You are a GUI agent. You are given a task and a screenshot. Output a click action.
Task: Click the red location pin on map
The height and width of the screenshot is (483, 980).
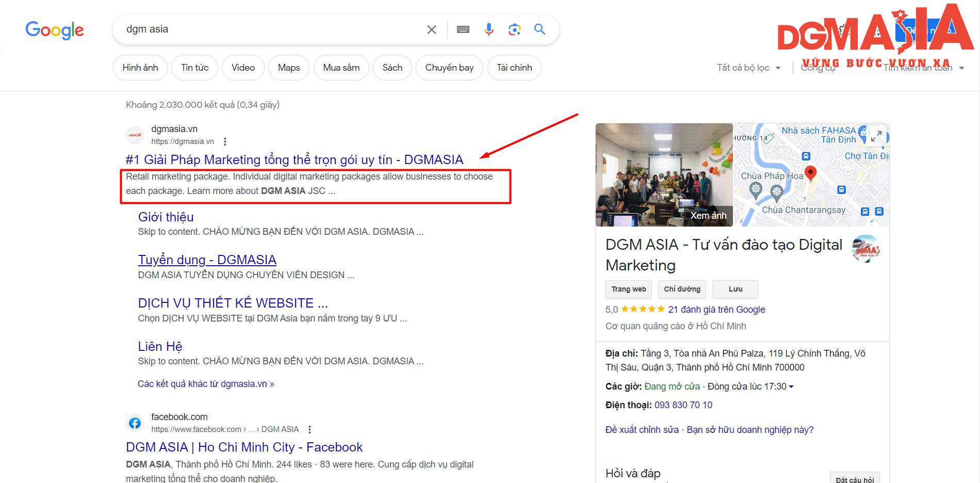[810, 173]
